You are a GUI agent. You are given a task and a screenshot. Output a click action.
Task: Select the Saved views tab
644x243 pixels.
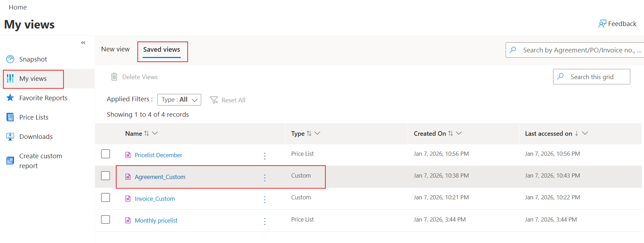pos(162,50)
